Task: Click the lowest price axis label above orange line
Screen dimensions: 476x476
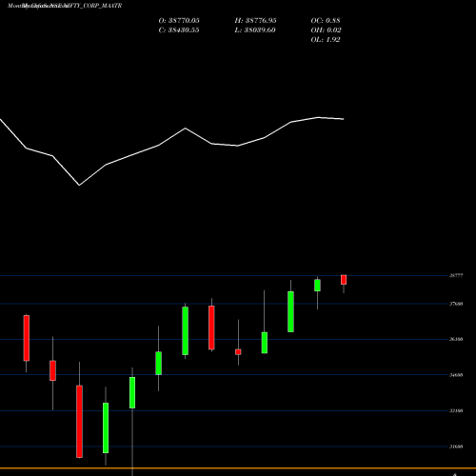Action: pos(456,446)
